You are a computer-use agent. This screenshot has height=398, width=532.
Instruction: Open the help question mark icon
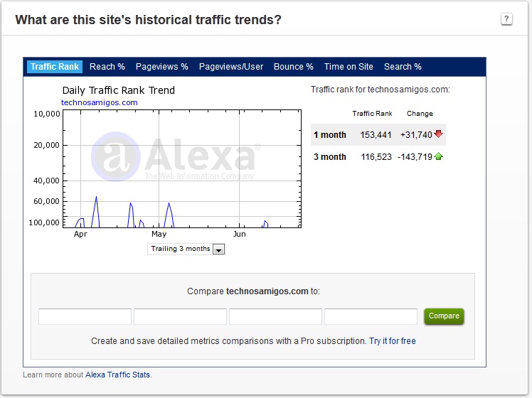point(506,19)
